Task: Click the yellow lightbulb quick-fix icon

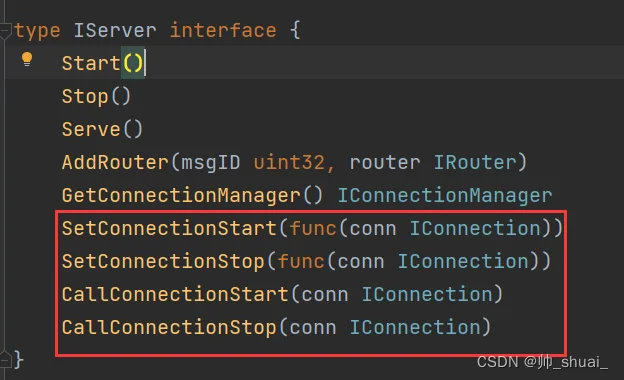Action: tap(27, 60)
